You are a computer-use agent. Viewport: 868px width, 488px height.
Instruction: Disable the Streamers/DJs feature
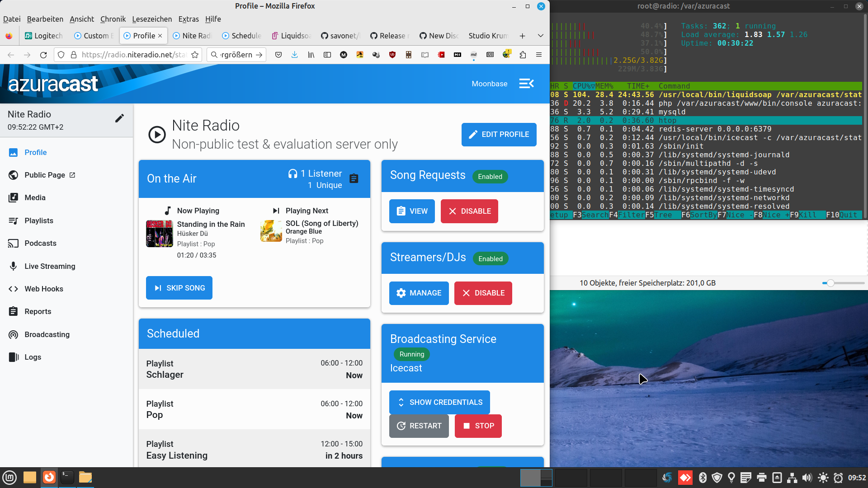pos(483,293)
